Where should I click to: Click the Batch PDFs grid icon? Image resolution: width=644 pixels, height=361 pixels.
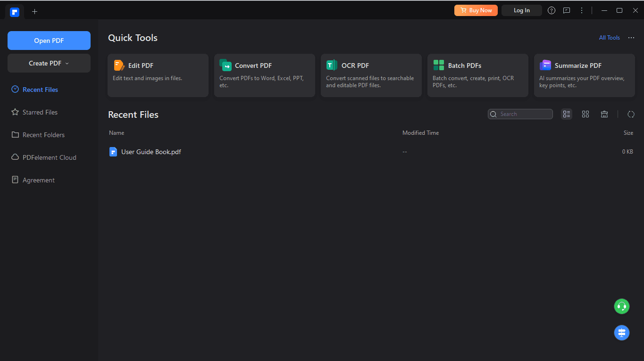pyautogui.click(x=439, y=65)
